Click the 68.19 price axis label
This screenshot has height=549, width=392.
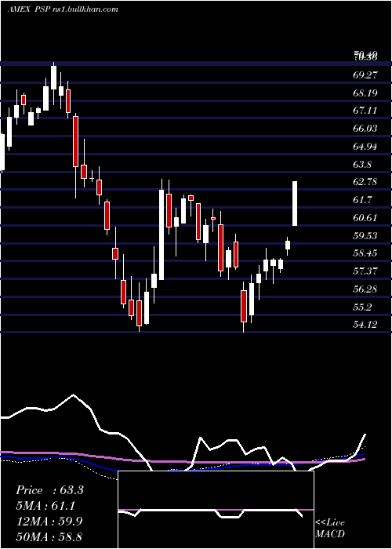(365, 93)
